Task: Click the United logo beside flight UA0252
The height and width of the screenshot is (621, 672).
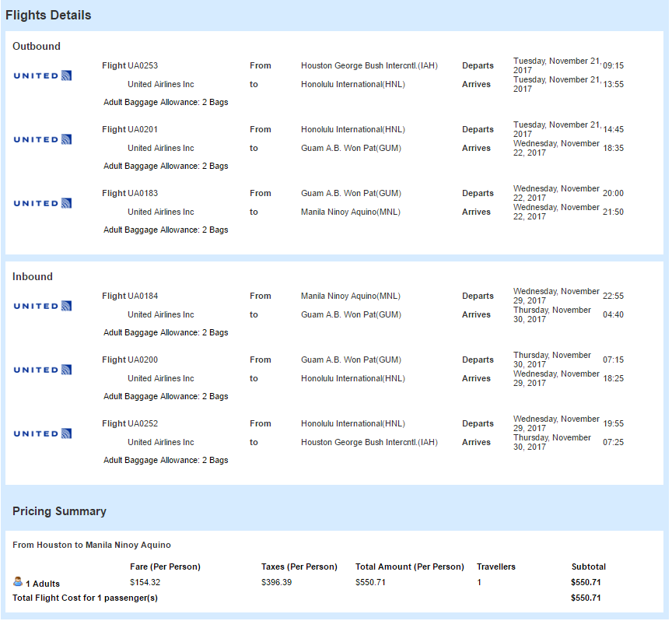Action: click(x=43, y=433)
